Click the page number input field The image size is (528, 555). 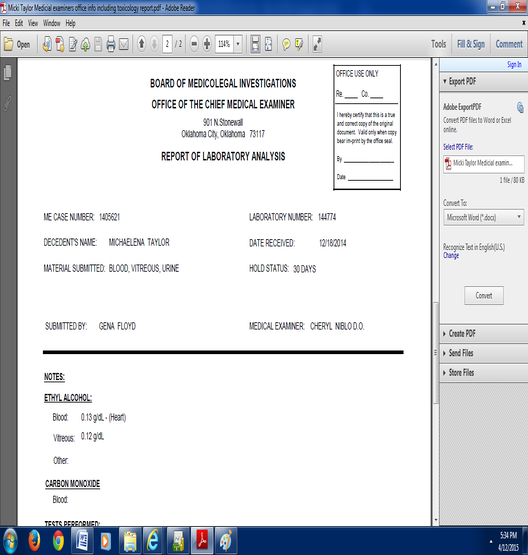pos(167,44)
